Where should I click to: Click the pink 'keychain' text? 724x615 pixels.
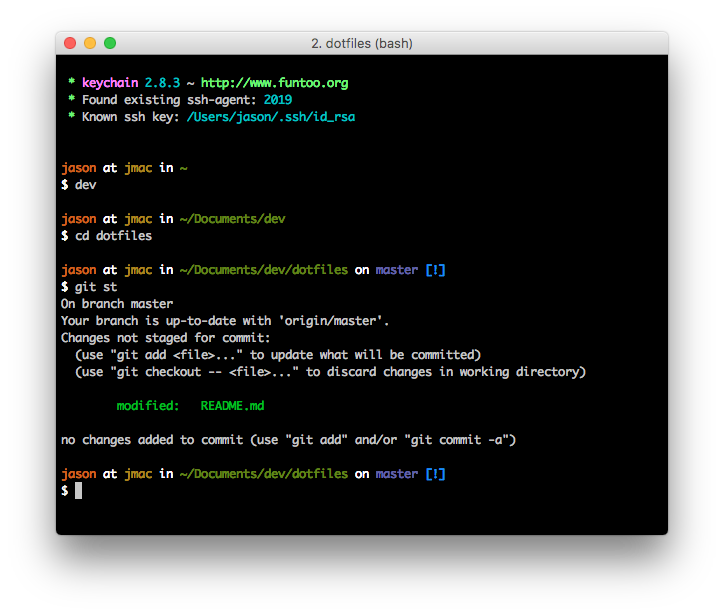[110, 83]
